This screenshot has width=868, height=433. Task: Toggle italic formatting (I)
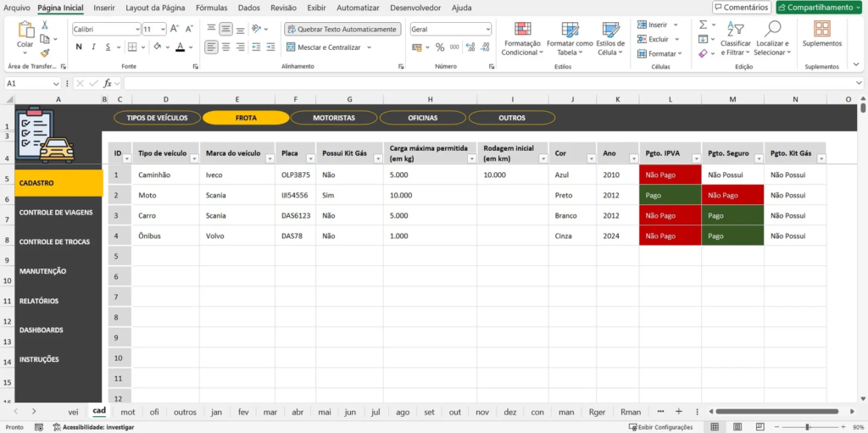tap(93, 47)
